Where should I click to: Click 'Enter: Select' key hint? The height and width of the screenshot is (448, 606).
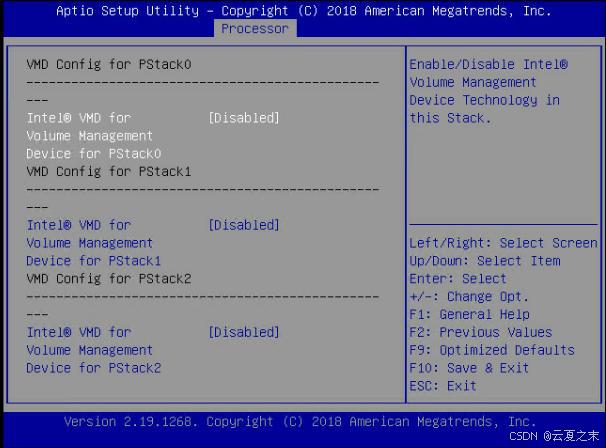pyautogui.click(x=458, y=279)
